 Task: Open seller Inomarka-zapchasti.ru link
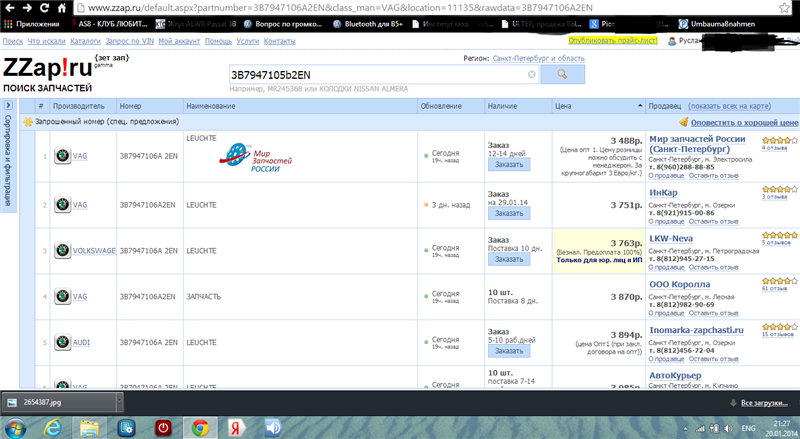[x=696, y=330]
